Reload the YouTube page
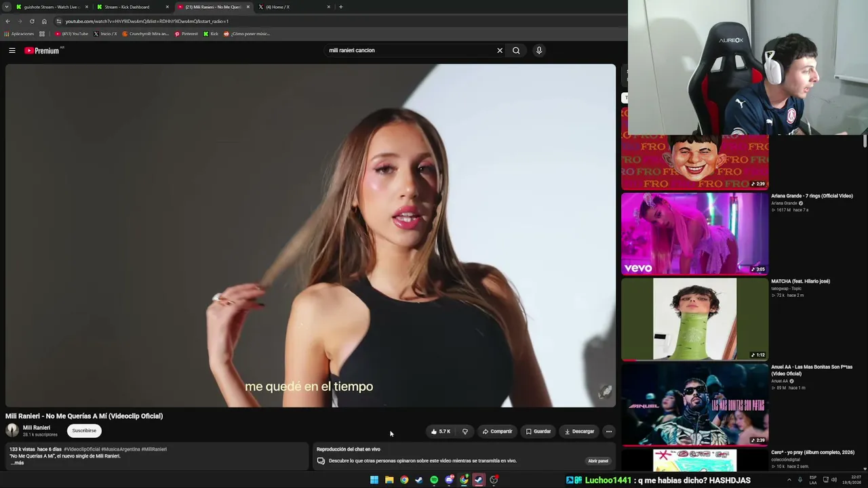The width and height of the screenshot is (868, 488). click(x=32, y=21)
